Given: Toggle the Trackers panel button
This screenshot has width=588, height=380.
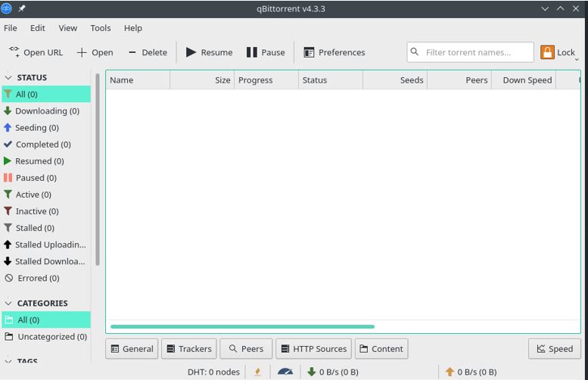Looking at the screenshot, I should (x=188, y=348).
